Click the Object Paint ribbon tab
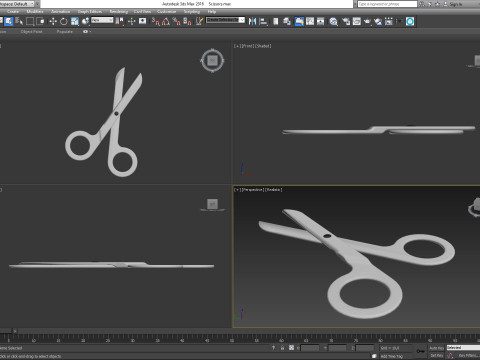Image resolution: width=480 pixels, height=360 pixels. point(31,32)
